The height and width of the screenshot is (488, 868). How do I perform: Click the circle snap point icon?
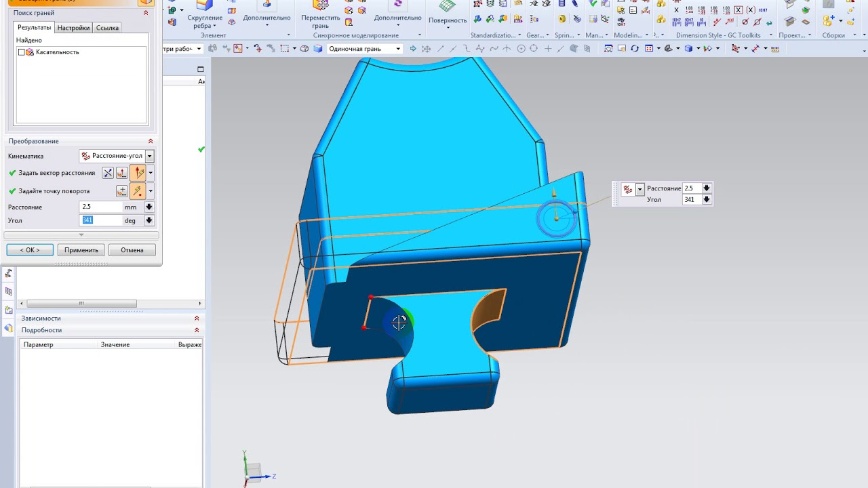tap(521, 49)
